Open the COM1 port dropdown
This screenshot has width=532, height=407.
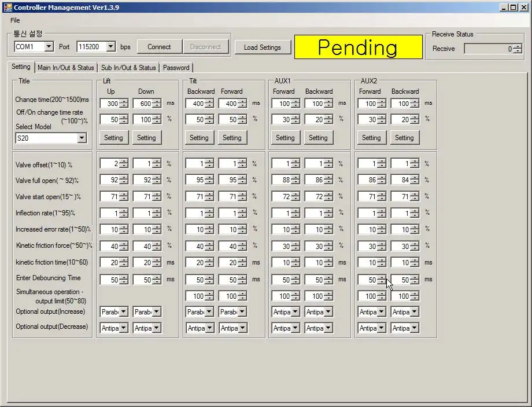point(48,47)
